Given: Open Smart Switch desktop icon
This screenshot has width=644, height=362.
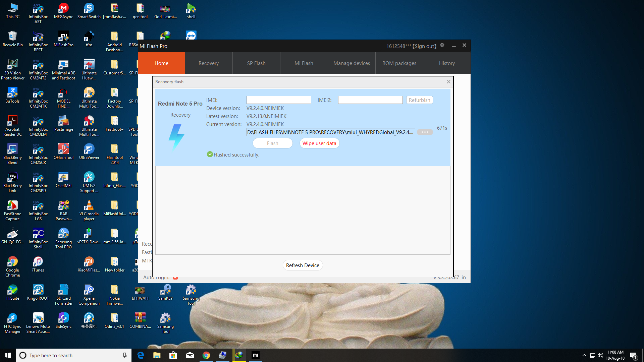Looking at the screenshot, I should point(89,11).
